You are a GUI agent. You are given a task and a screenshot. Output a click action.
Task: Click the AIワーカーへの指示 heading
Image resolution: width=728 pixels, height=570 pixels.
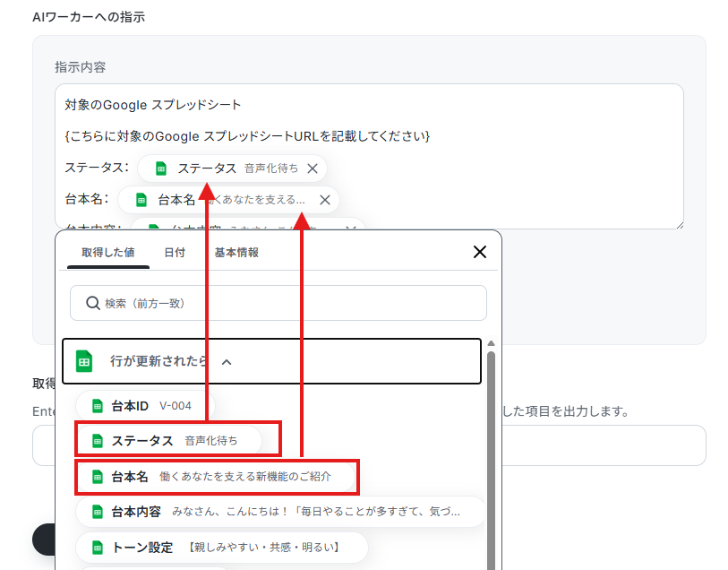pyautogui.click(x=89, y=17)
